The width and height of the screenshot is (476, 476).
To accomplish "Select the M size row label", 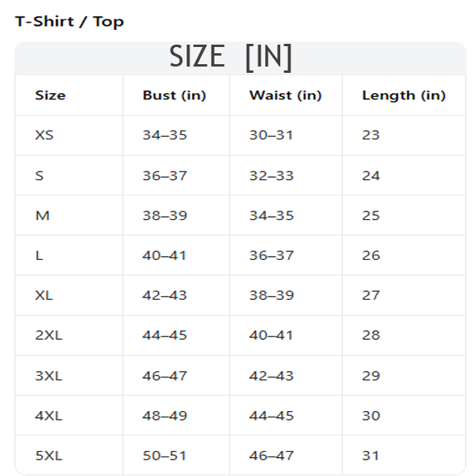I will click(42, 215).
